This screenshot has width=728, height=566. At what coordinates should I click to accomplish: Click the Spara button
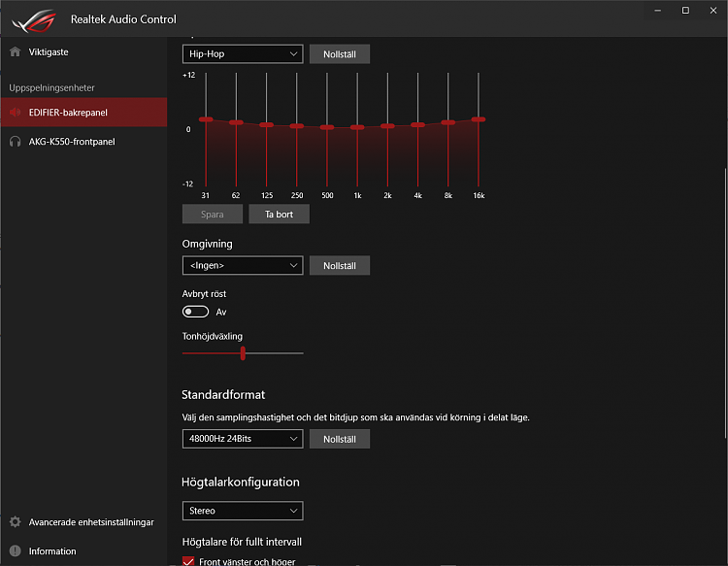pos(213,214)
